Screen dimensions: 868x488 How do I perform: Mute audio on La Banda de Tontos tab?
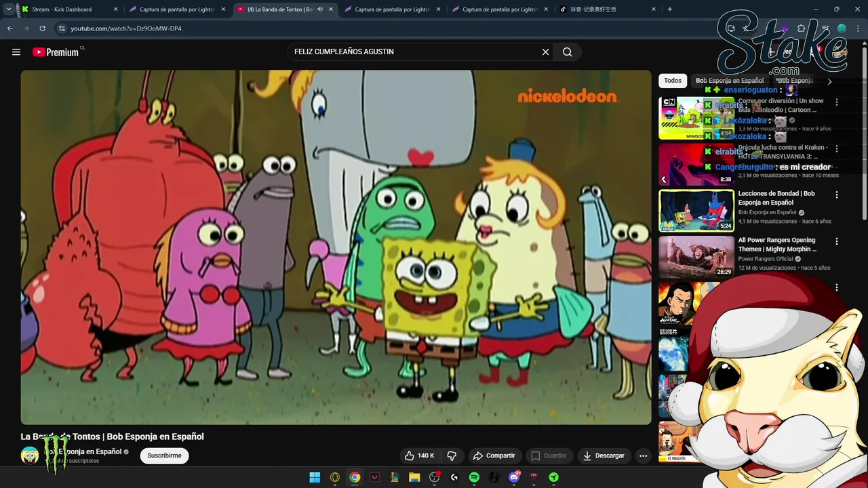(x=320, y=9)
